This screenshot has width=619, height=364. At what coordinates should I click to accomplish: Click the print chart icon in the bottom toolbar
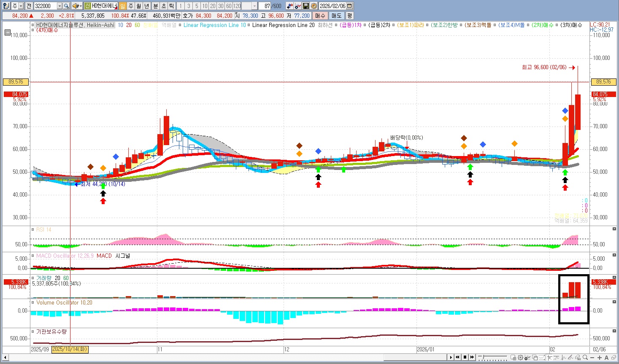(578, 358)
